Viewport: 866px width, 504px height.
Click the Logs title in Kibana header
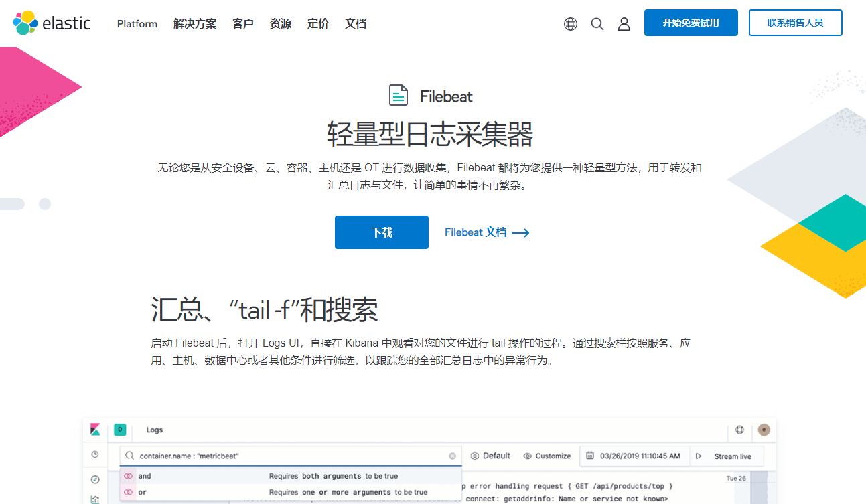pyautogui.click(x=155, y=430)
